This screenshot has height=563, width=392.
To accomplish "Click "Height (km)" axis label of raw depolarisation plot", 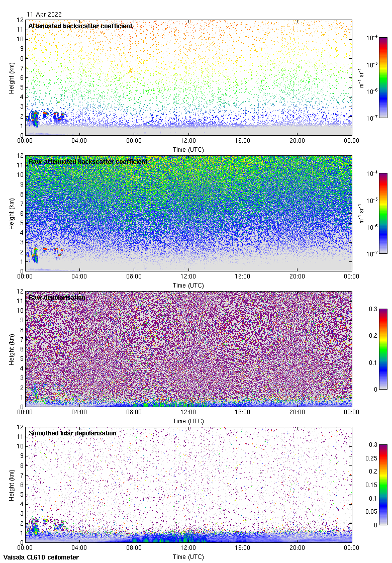I will pos(12,349).
